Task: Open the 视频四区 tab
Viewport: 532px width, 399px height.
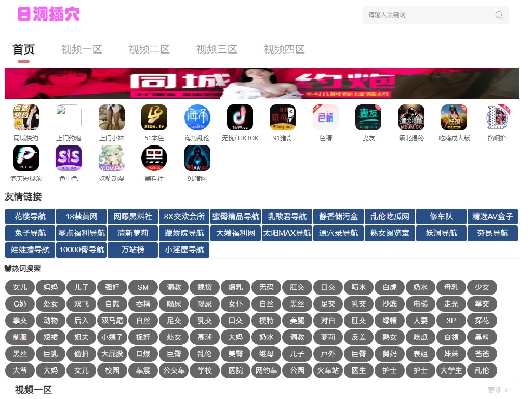Action: [284, 49]
